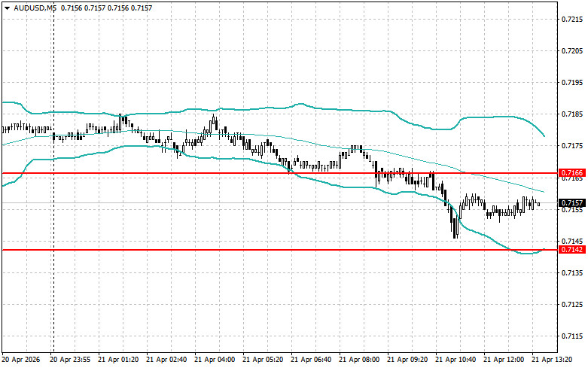
Task: Select the red 0.7142 price level label
Action: tap(572, 250)
